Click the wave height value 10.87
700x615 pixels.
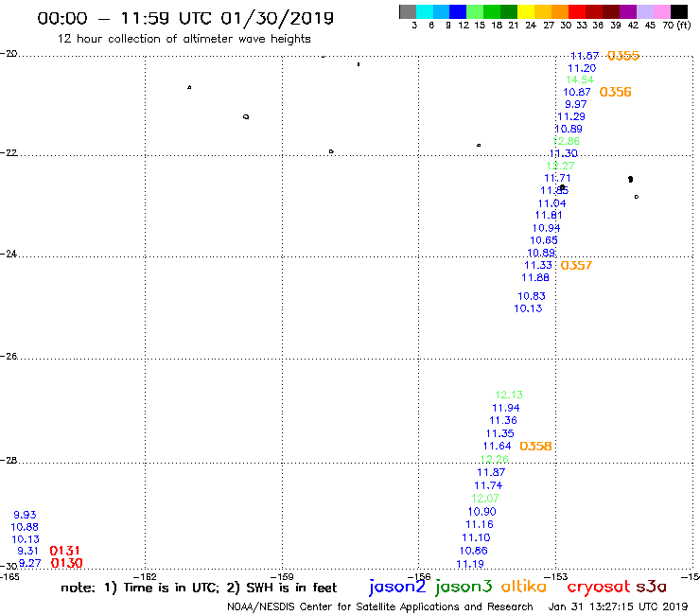576,92
